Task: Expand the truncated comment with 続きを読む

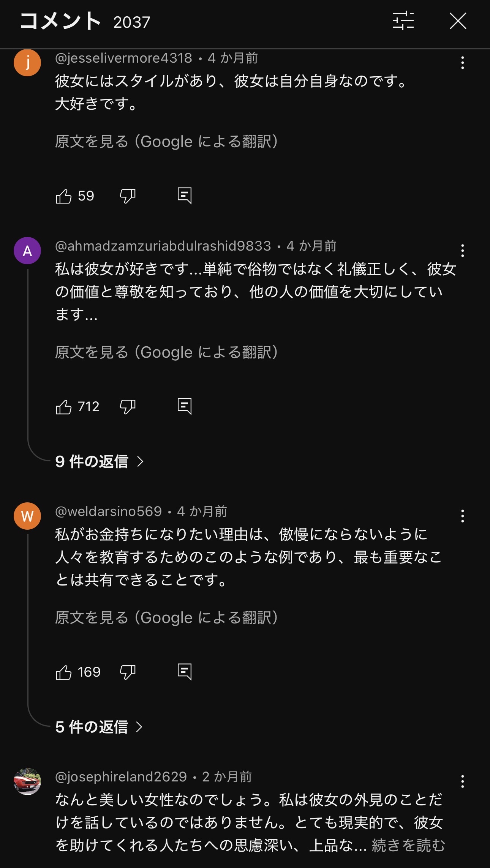Action: pos(408,845)
